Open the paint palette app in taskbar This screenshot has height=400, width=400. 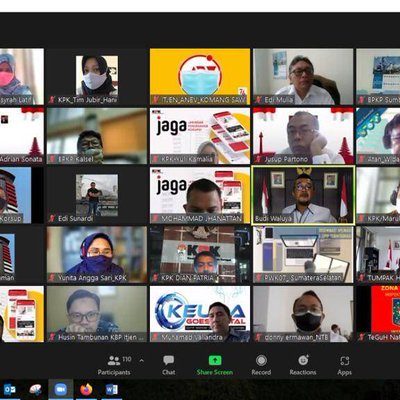[35, 389]
